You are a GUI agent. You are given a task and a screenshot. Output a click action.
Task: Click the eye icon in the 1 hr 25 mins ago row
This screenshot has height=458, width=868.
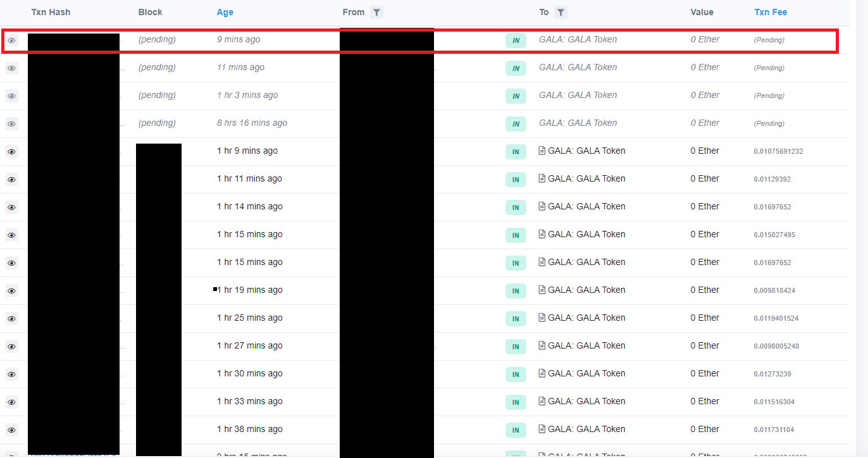tap(11, 319)
